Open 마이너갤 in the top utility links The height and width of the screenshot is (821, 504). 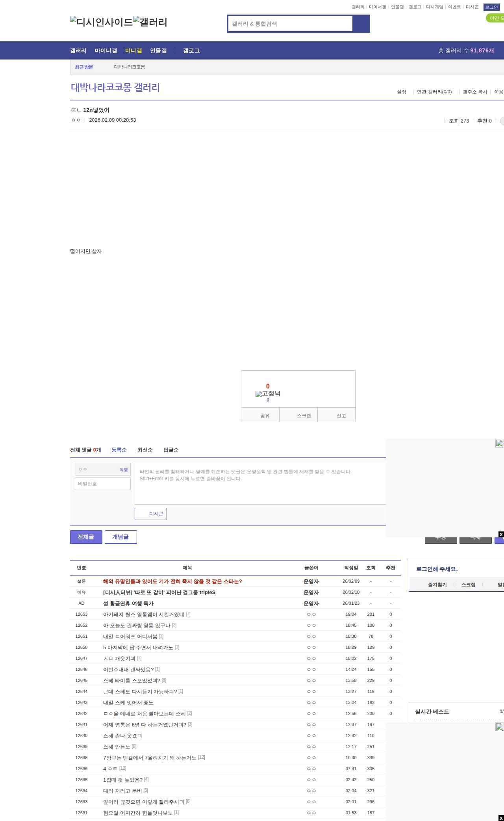(377, 7)
